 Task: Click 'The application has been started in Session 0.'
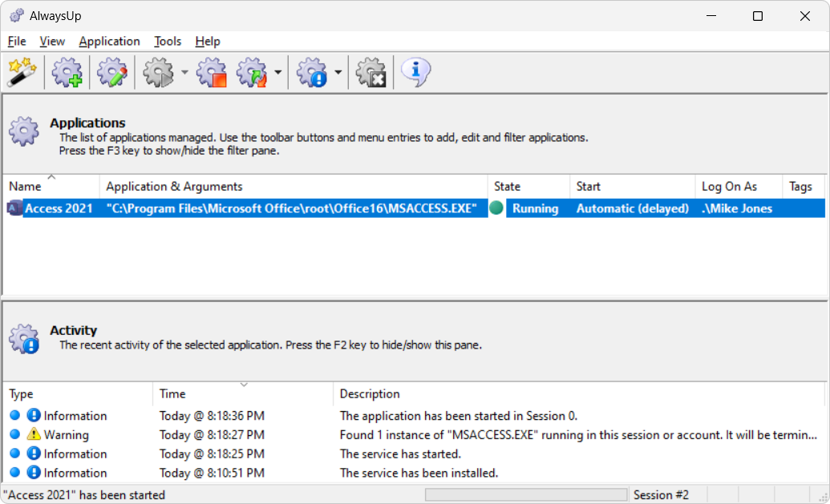click(459, 416)
